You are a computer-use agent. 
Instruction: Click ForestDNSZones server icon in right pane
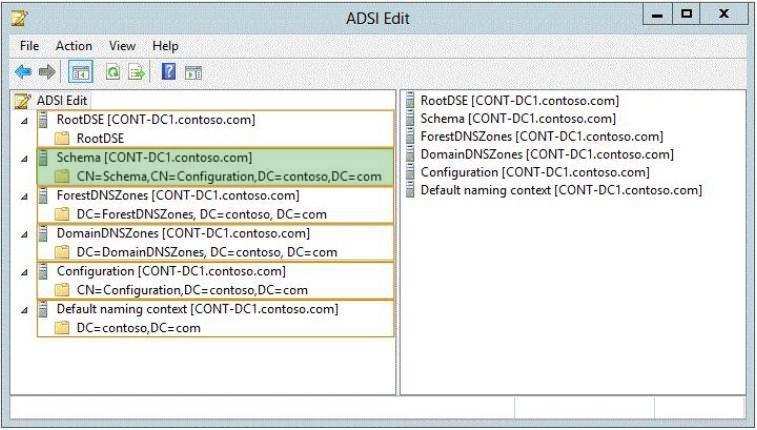coord(410,136)
